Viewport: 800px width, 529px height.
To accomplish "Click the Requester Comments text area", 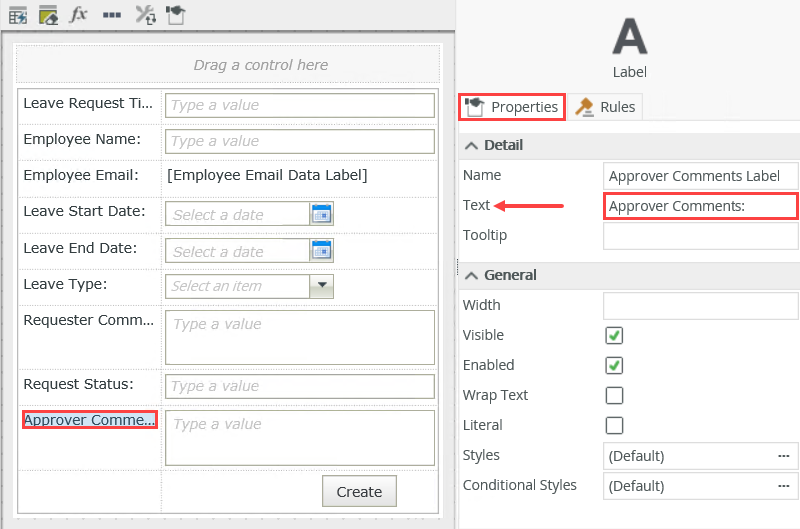I will tap(300, 338).
